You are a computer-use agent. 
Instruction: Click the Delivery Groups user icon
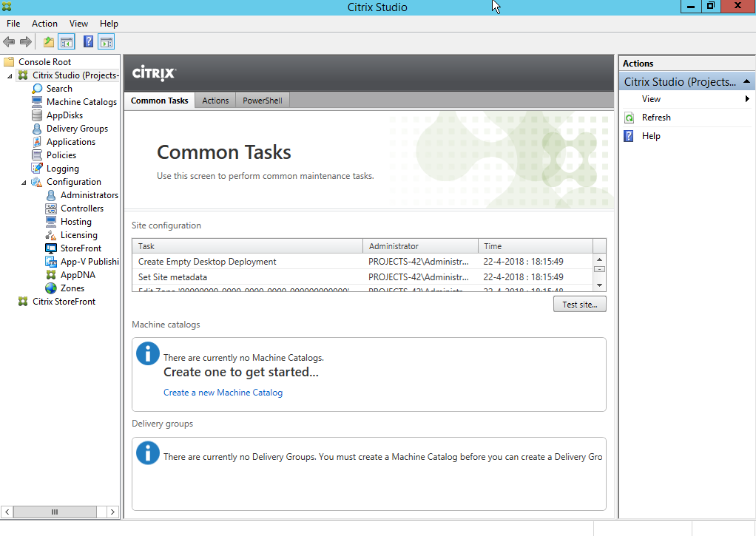click(37, 129)
